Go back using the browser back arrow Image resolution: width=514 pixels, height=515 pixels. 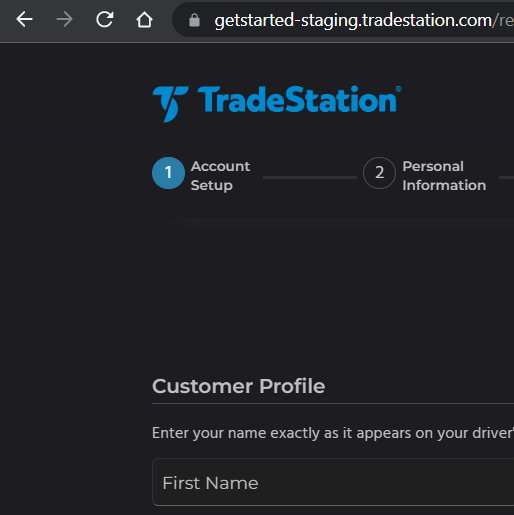click(x=24, y=19)
